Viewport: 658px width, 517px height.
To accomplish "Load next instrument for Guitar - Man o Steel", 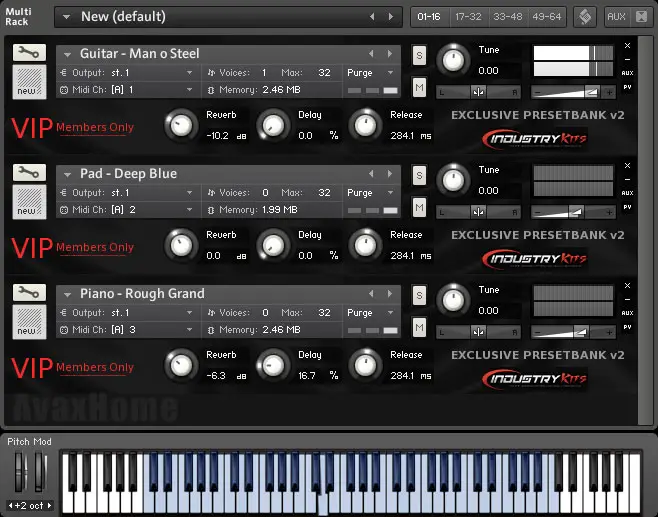I will pyautogui.click(x=390, y=54).
